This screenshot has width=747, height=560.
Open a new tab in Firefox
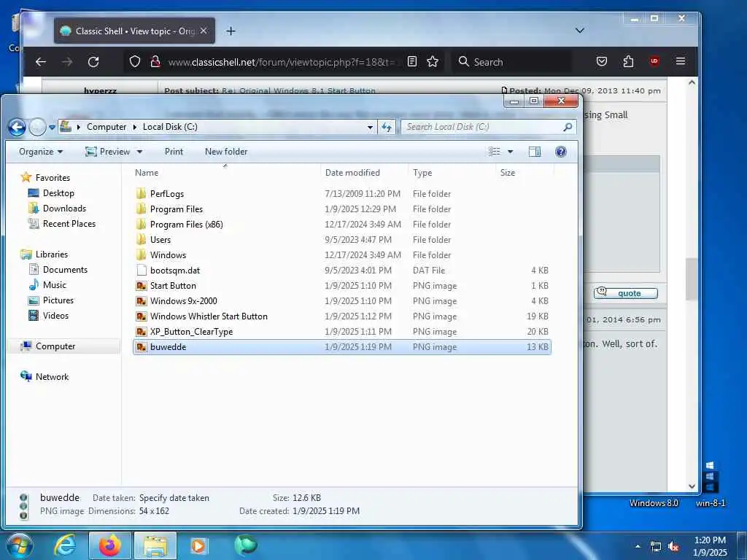click(x=231, y=31)
